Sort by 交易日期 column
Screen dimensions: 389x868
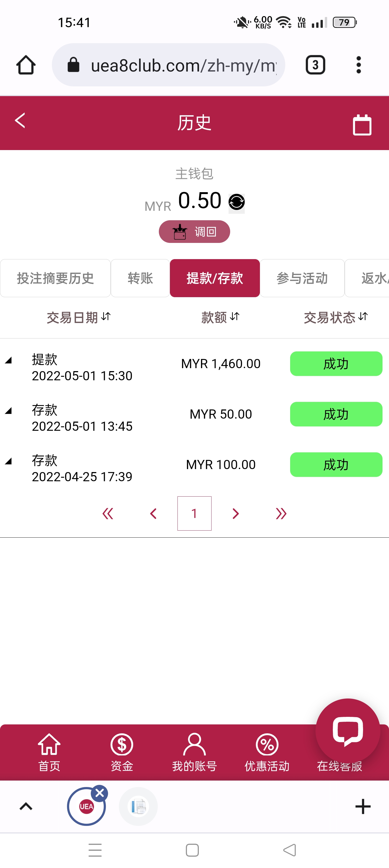pyautogui.click(x=79, y=317)
